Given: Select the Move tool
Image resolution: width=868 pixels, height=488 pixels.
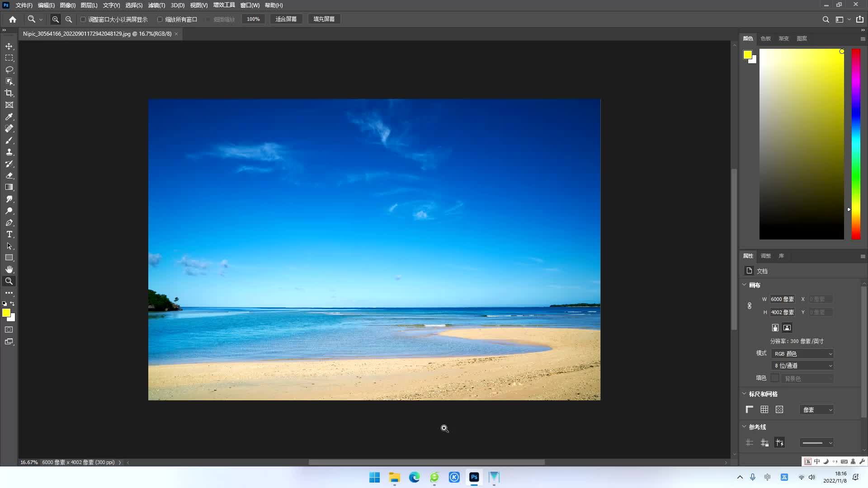Looking at the screenshot, I should point(9,46).
